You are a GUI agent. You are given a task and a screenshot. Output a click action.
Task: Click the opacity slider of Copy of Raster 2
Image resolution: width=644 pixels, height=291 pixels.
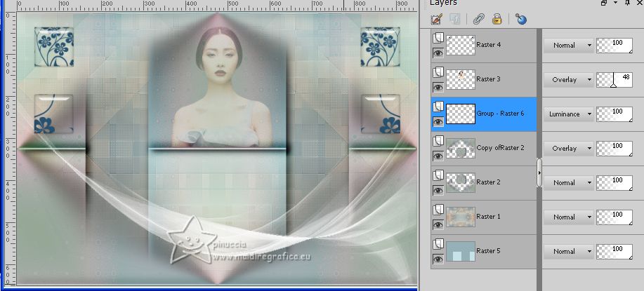click(x=615, y=149)
